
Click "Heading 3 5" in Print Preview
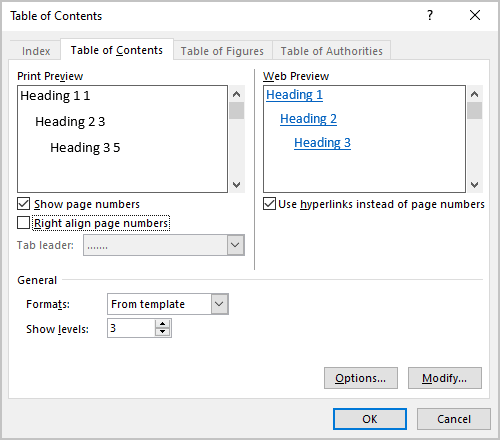click(x=85, y=148)
